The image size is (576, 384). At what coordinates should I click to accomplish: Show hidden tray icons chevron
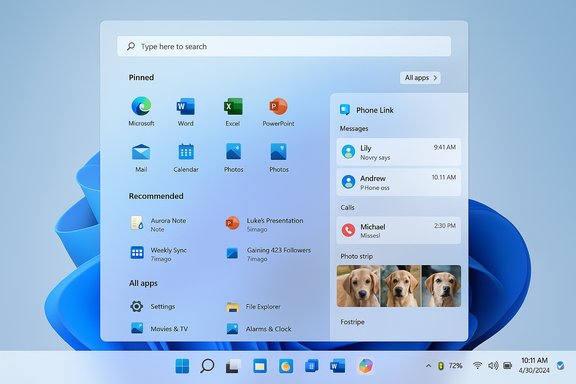tap(428, 366)
